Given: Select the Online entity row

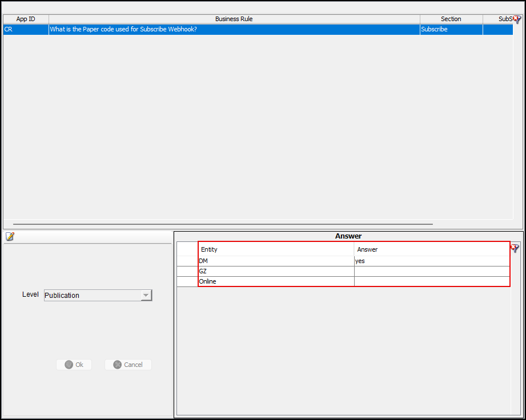Looking at the screenshot, I should click(276, 281).
